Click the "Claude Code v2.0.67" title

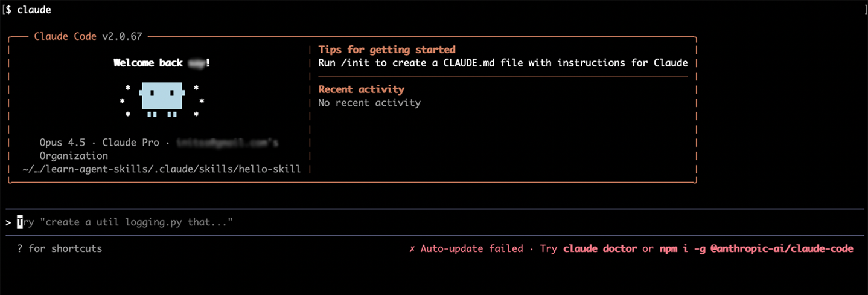coord(88,36)
